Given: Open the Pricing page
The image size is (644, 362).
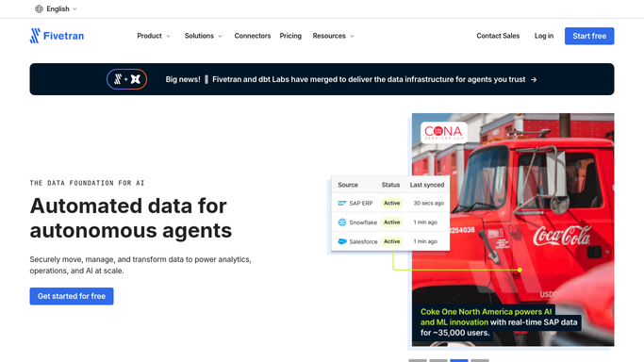Looking at the screenshot, I should click(290, 36).
